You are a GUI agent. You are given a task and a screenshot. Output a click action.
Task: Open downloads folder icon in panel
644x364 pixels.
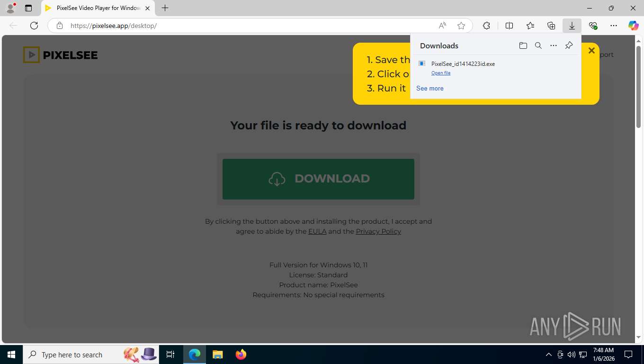(x=523, y=45)
